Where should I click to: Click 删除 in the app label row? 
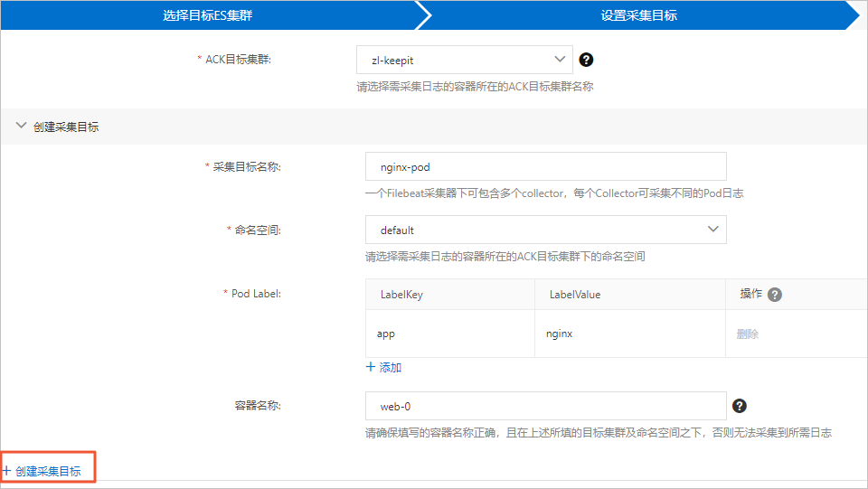pos(748,334)
